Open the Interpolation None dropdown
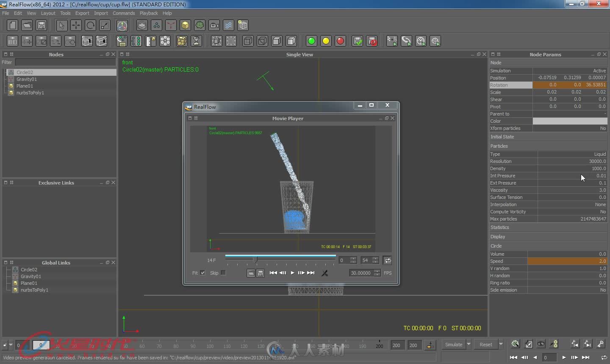This screenshot has height=364, width=610. 572,204
